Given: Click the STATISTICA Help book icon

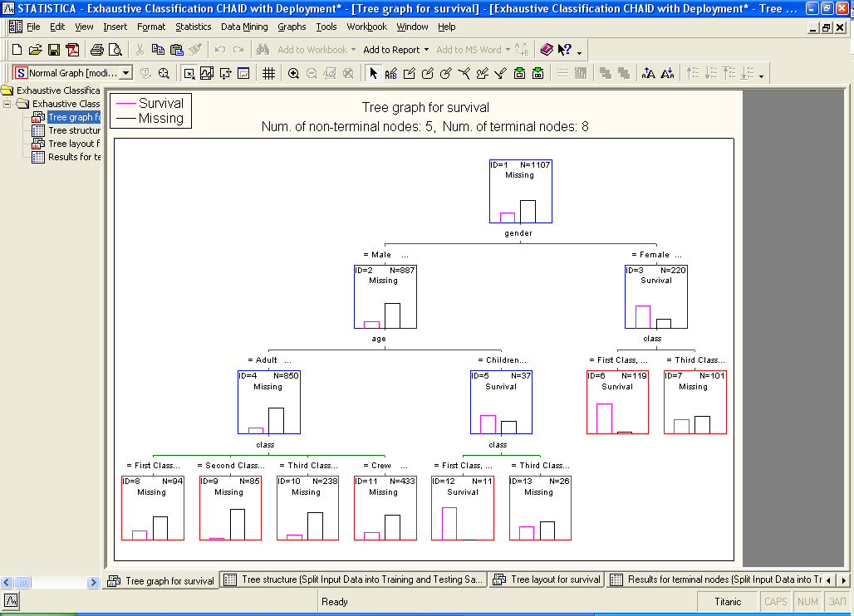Looking at the screenshot, I should [546, 50].
